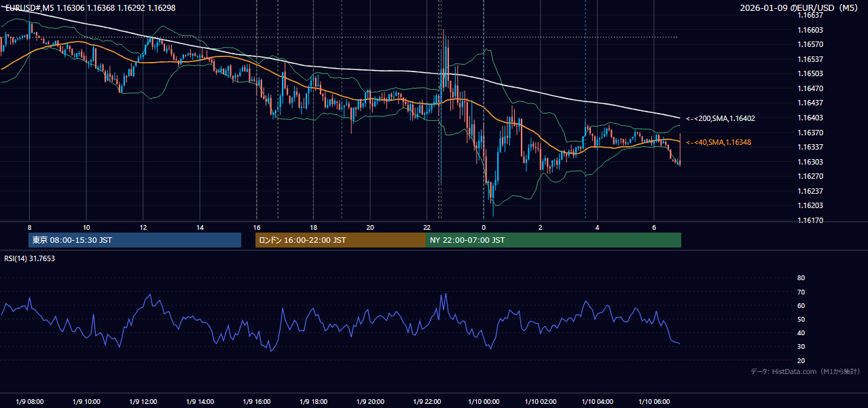Click price level 1.16470 on axis
Screen dimensions: 868x408
click(810, 88)
